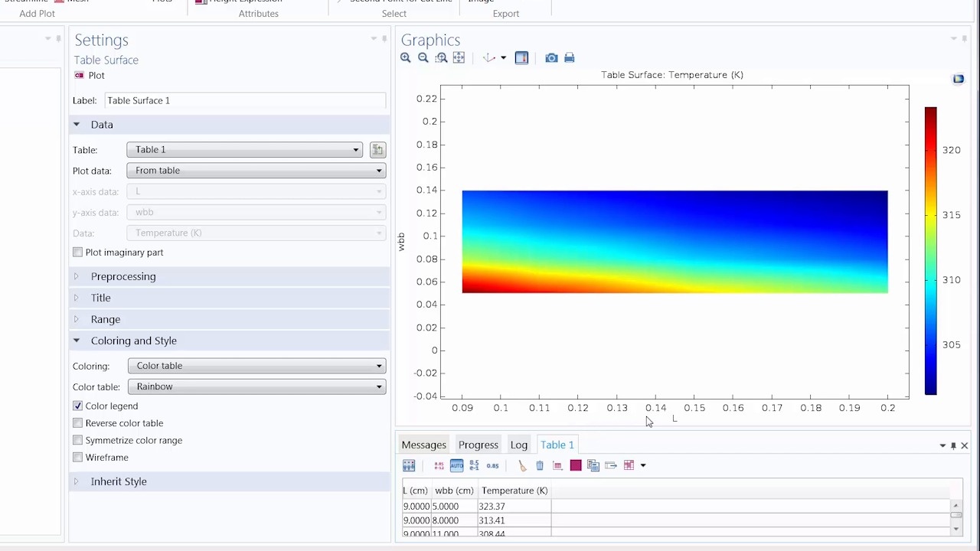Enable the Wireframe checkbox
980x551 pixels.
pyautogui.click(x=77, y=458)
